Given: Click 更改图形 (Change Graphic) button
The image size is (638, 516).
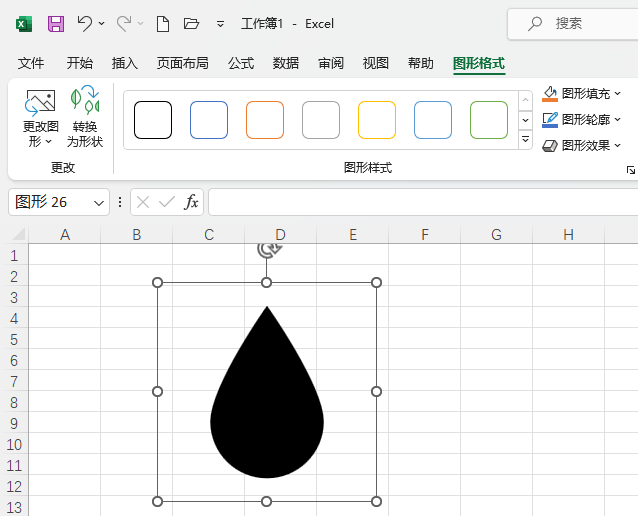Looking at the screenshot, I should [x=41, y=119].
